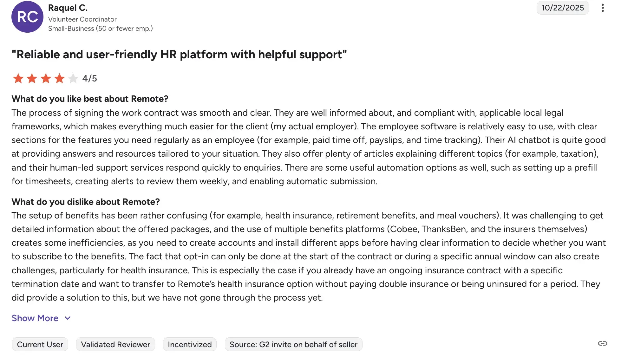Image resolution: width=621 pixels, height=364 pixels.
Task: Click the second rating star
Action: [32, 78]
